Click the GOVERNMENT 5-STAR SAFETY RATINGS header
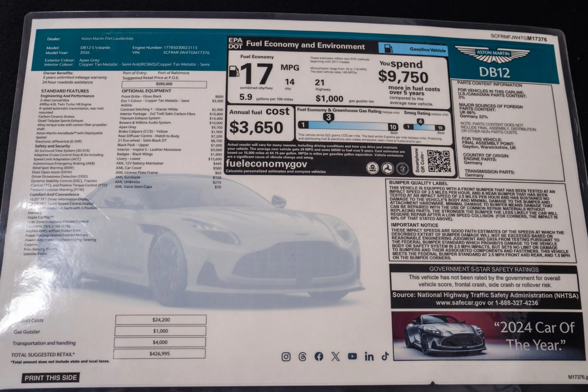Image resolution: width=588 pixels, height=392 pixels. coord(484,269)
